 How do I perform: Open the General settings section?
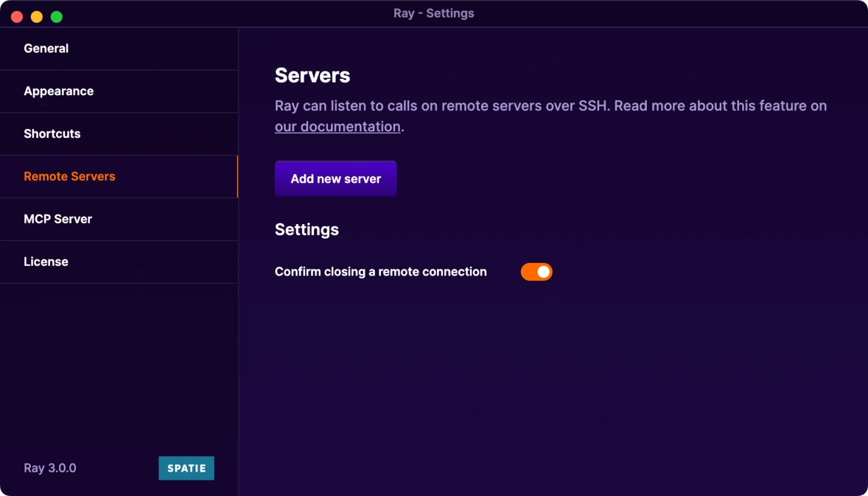point(119,49)
